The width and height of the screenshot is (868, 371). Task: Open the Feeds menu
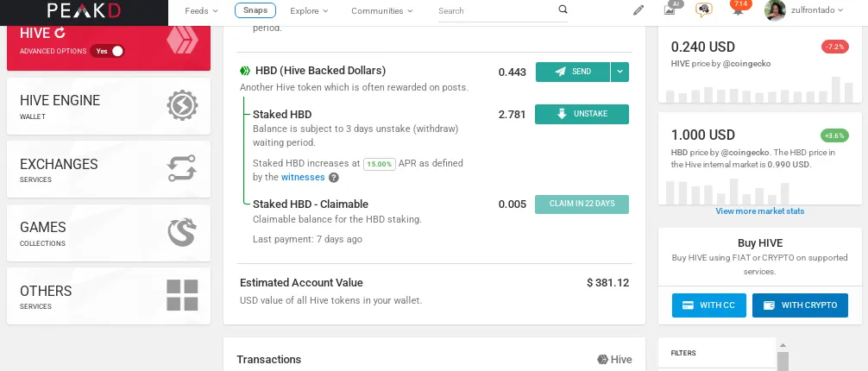click(x=202, y=10)
